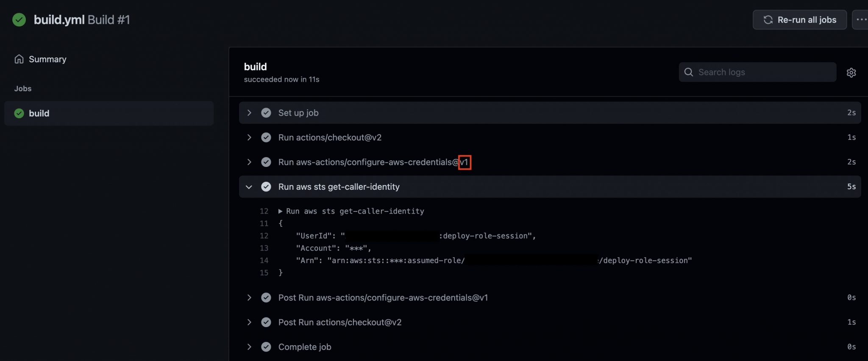
Task: Expand Post Run aws-actions/configure-aws-credentials@v1
Action: tap(249, 297)
